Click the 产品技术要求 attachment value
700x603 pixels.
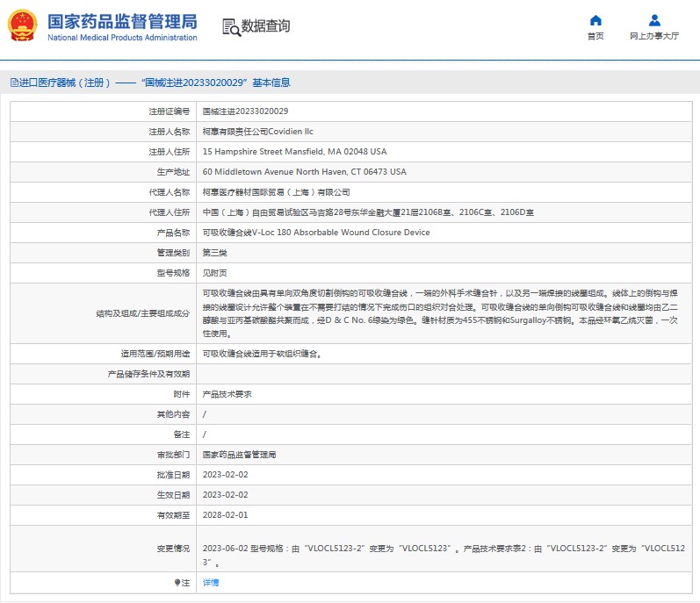pos(227,394)
